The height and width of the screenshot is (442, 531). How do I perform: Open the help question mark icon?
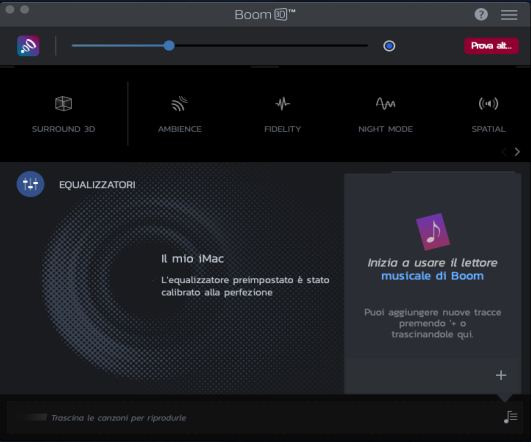(x=481, y=14)
